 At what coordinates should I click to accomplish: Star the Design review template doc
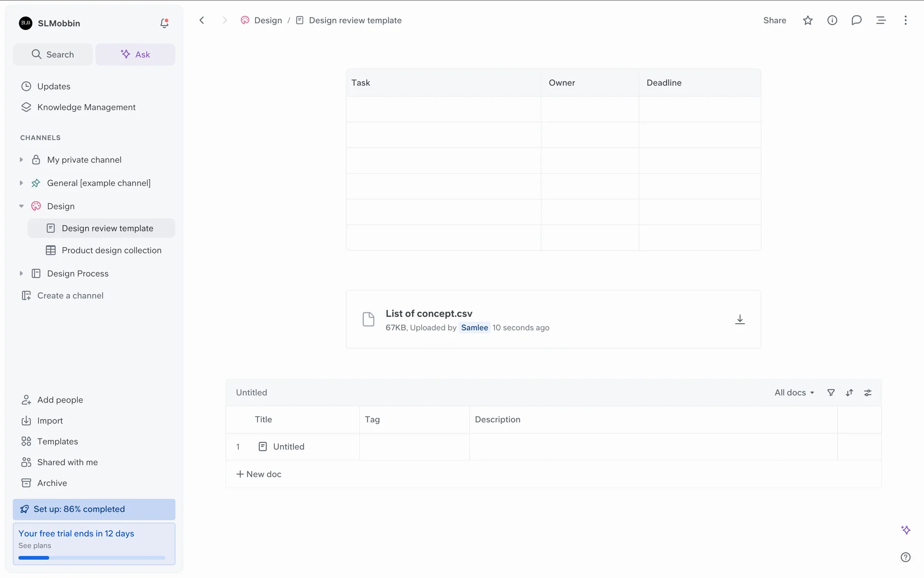point(808,20)
